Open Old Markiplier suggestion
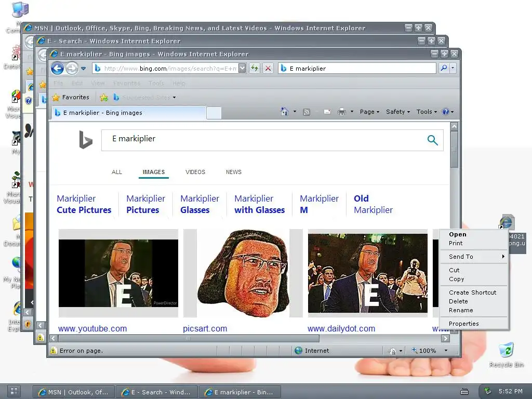This screenshot has height=399, width=532. click(x=373, y=204)
